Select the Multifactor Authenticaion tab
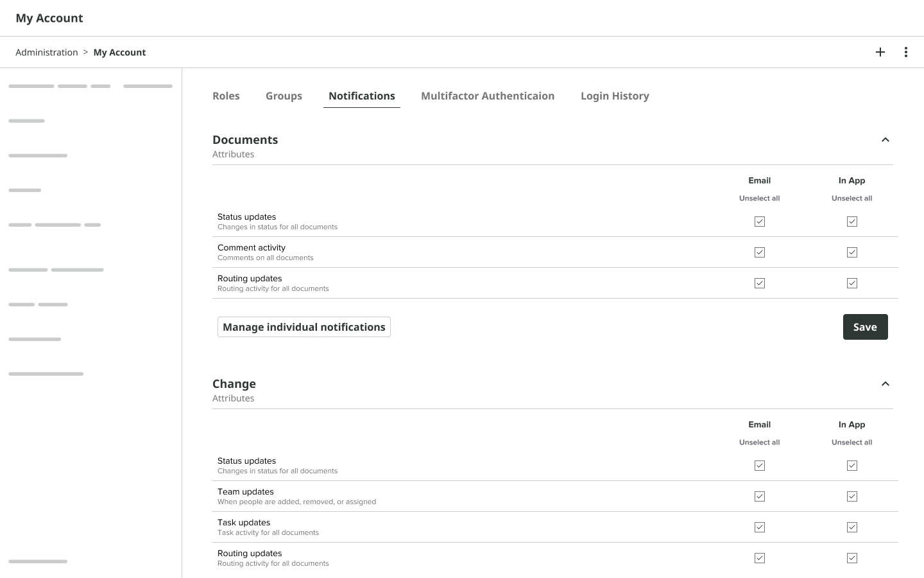 (x=488, y=96)
